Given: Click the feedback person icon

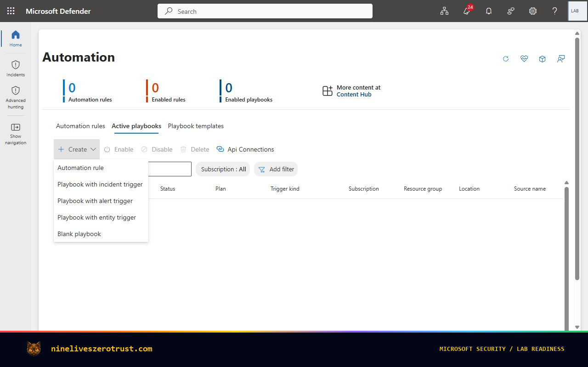Looking at the screenshot, I should tap(561, 59).
